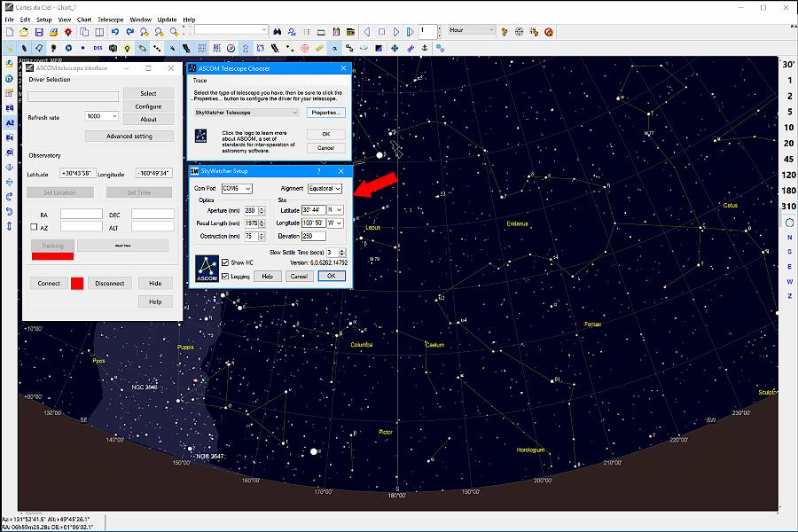Switch to equatorial coordinates with EQ icon
The width and height of the screenshot is (798, 532).
(10, 108)
